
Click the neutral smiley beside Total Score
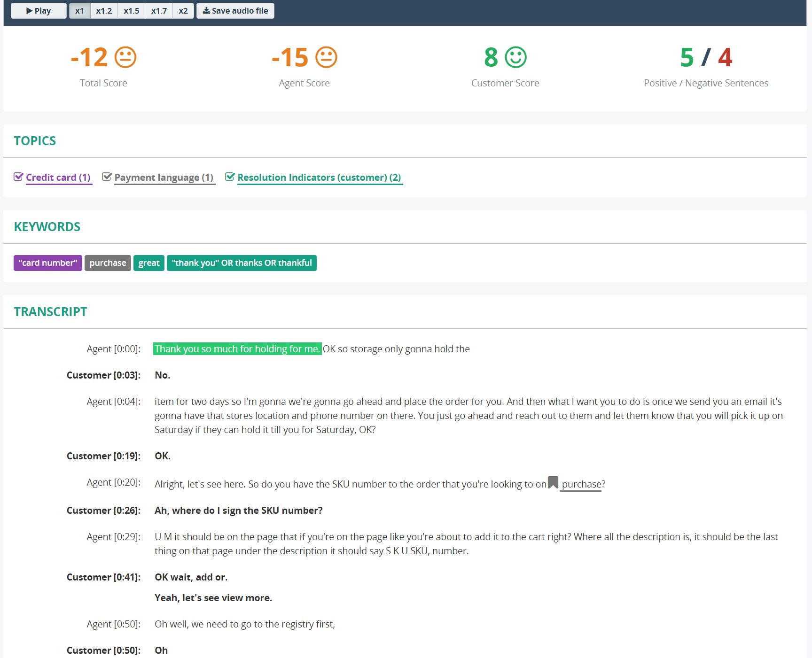(x=125, y=57)
